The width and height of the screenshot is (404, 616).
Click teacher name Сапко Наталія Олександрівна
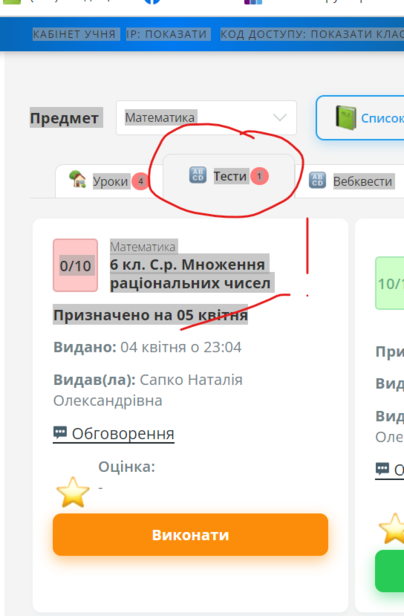(148, 390)
